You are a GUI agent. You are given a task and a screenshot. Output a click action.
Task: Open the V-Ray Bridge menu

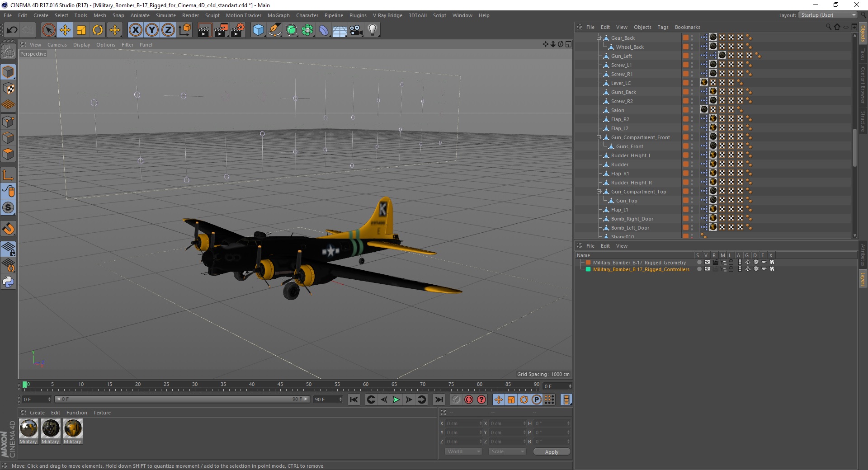[x=387, y=15]
